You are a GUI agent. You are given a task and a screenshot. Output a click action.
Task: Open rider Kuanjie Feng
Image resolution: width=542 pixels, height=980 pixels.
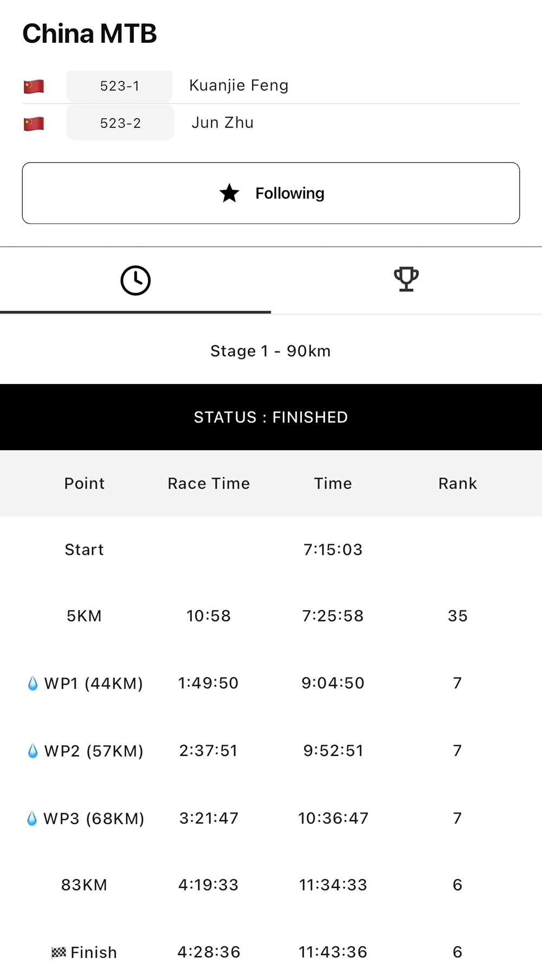click(238, 86)
